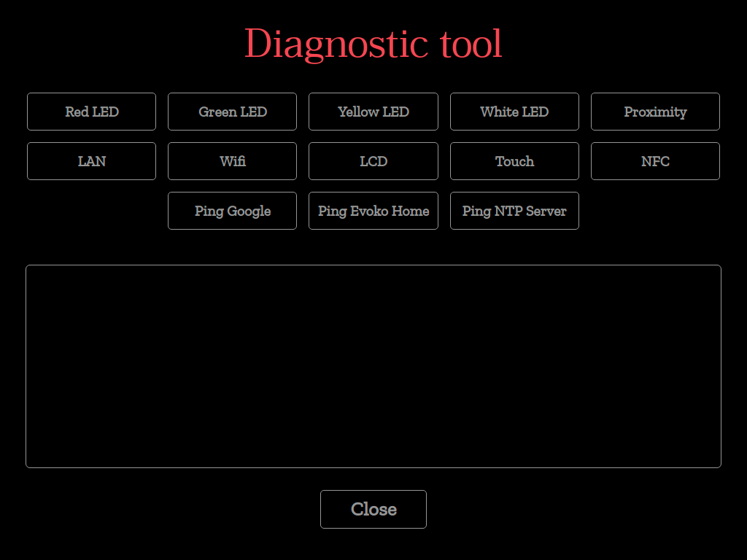Click the Diagnostic tool title
Image resolution: width=747 pixels, height=560 pixels.
coord(373,44)
